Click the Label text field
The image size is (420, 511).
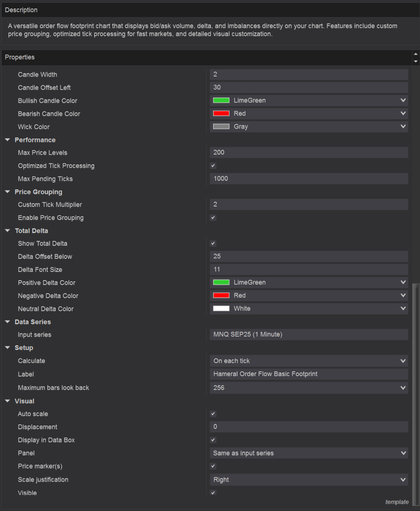[x=308, y=374]
